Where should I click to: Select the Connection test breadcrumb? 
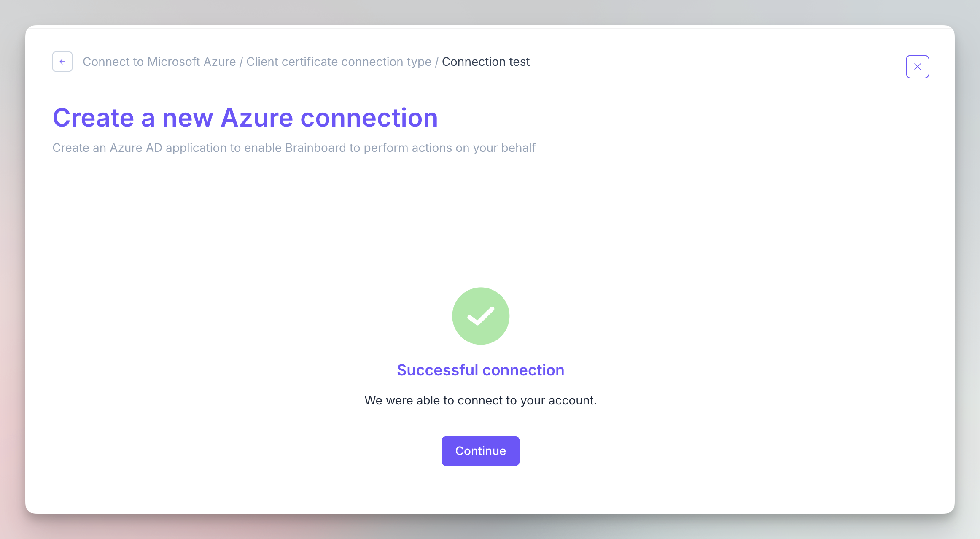tap(486, 62)
